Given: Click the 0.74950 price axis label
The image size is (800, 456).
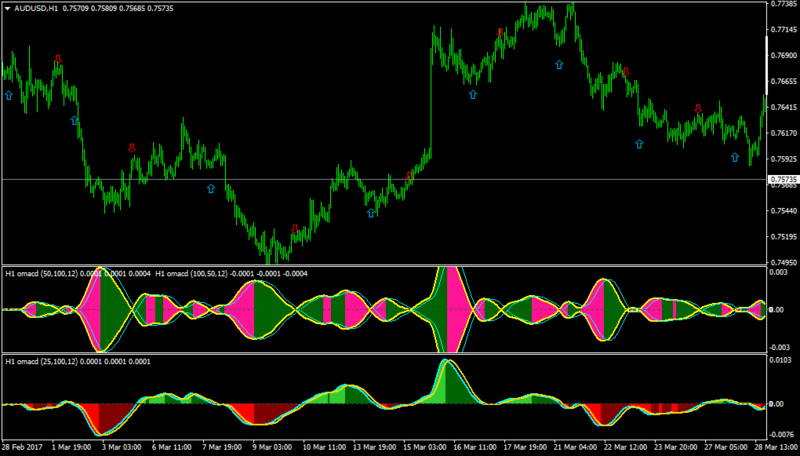Looking at the screenshot, I should click(x=784, y=262).
